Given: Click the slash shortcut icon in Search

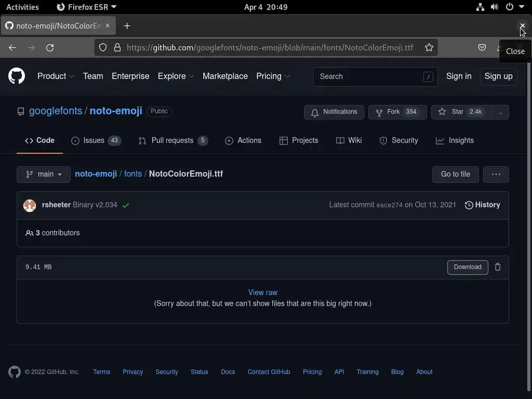Looking at the screenshot, I should pyautogui.click(x=428, y=77).
